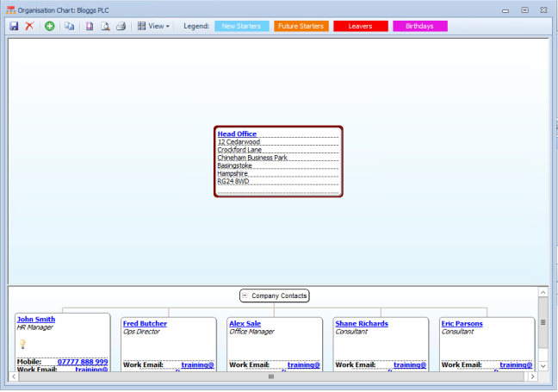Click the Birthdays legend swatch
This screenshot has height=392, width=558.
pyautogui.click(x=419, y=26)
